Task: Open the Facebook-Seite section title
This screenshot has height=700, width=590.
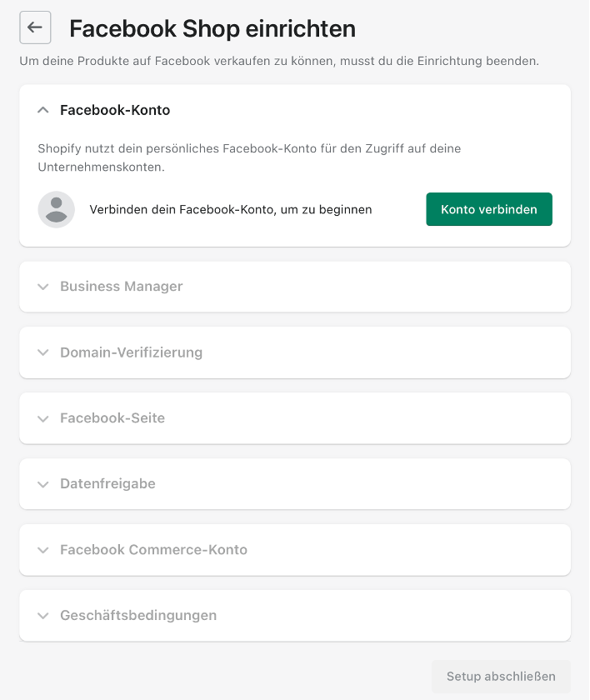Action: point(112,417)
